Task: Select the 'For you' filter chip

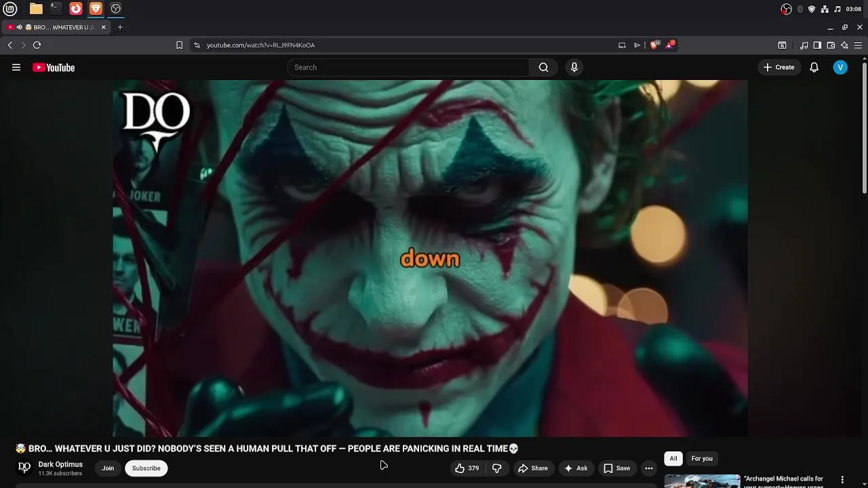Action: click(x=702, y=459)
